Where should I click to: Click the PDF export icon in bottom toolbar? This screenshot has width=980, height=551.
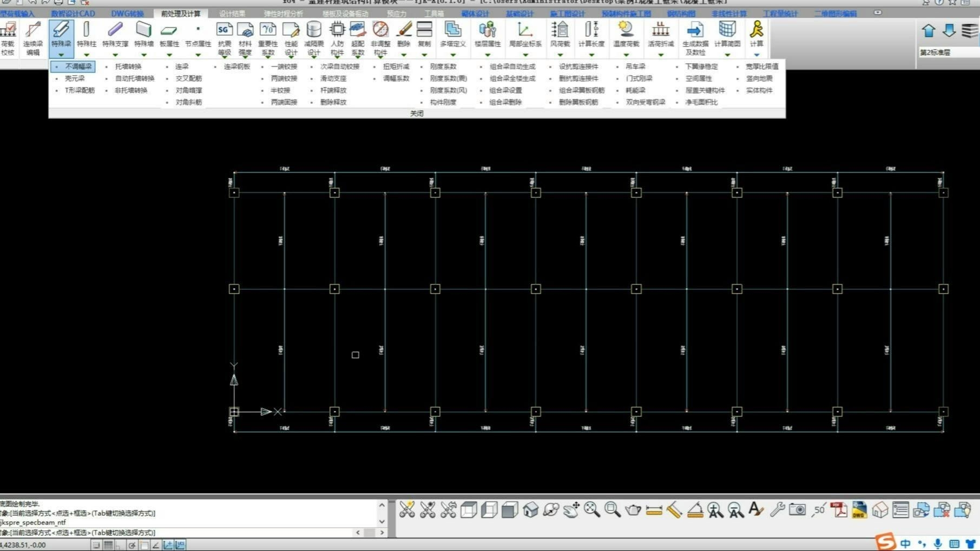[x=839, y=509]
